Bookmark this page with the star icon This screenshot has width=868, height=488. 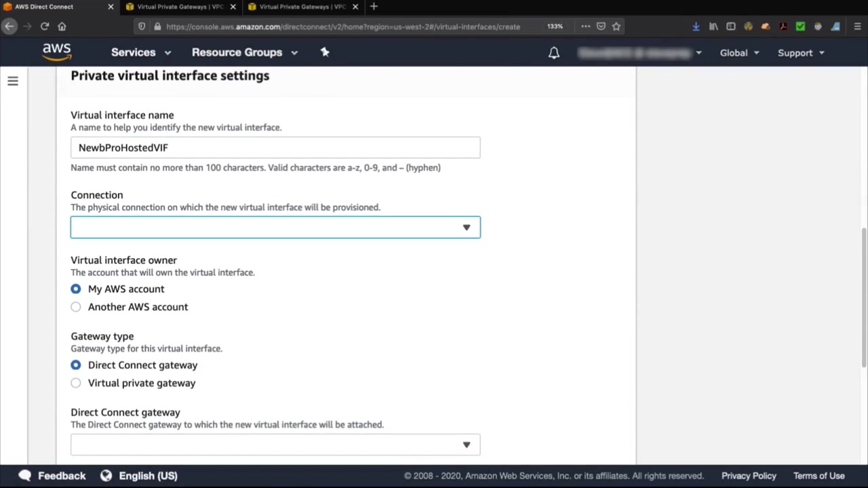tap(616, 26)
